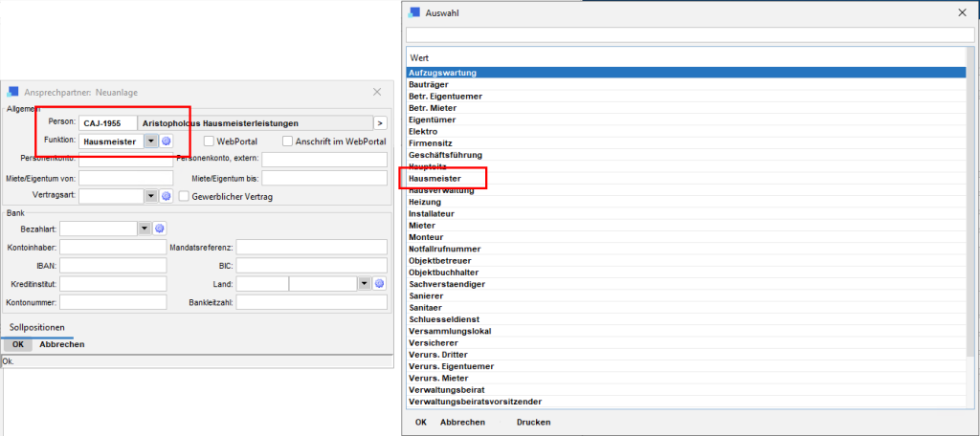
Task: Tick the Anschrift im WebPortal checkbox
Action: (x=287, y=142)
